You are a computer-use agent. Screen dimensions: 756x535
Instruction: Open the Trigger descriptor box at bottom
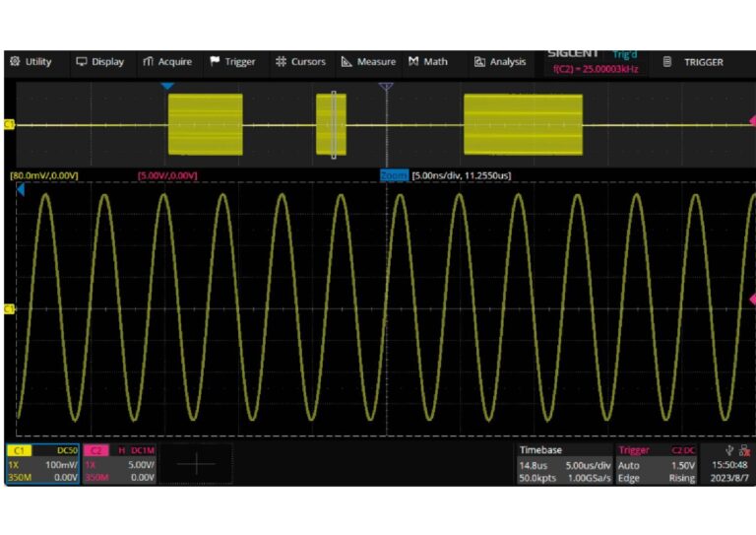(657, 464)
